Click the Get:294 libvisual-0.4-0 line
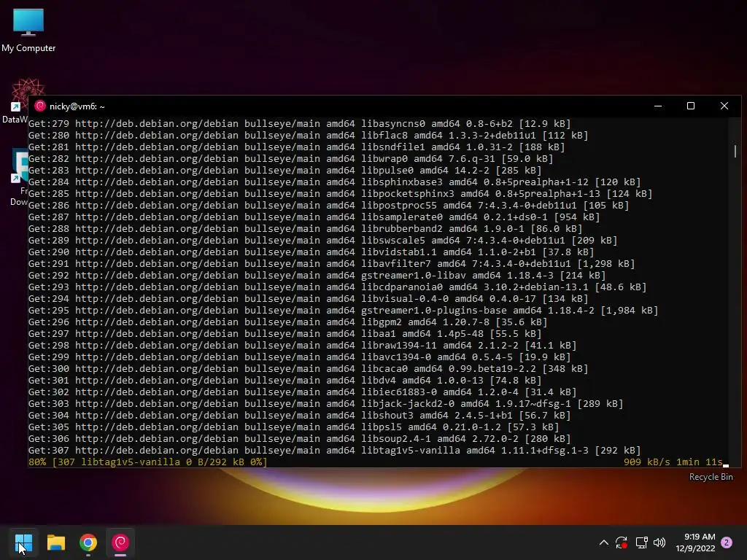The width and height of the screenshot is (747, 560). click(309, 298)
